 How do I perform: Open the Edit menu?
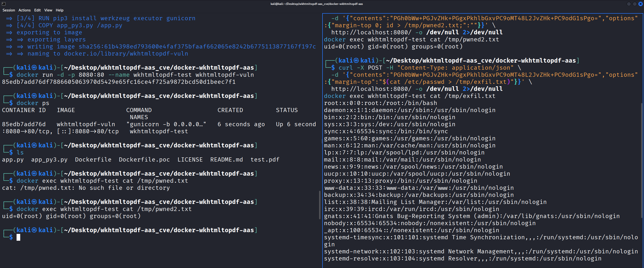pos(37,10)
